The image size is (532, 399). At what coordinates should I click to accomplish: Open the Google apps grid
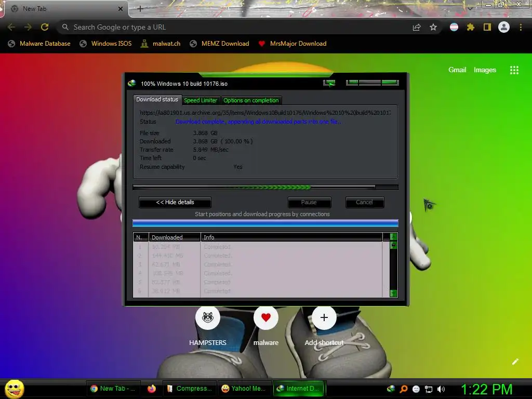coord(514,70)
